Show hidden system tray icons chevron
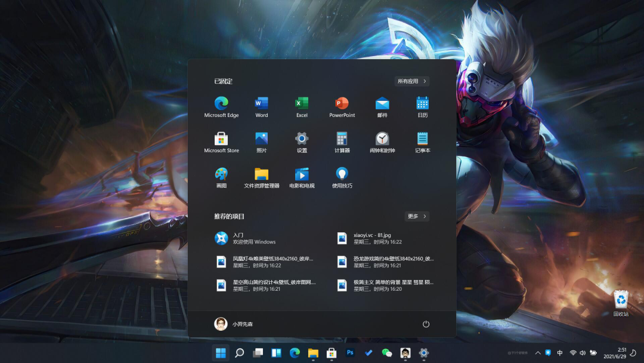 coord(538,353)
